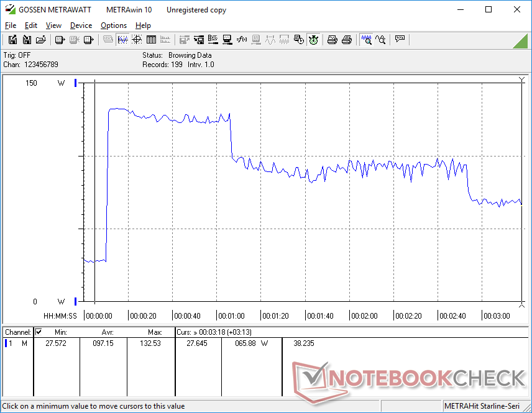
Task: Click the 00:02:00 time axis label
Action: (x=364, y=315)
